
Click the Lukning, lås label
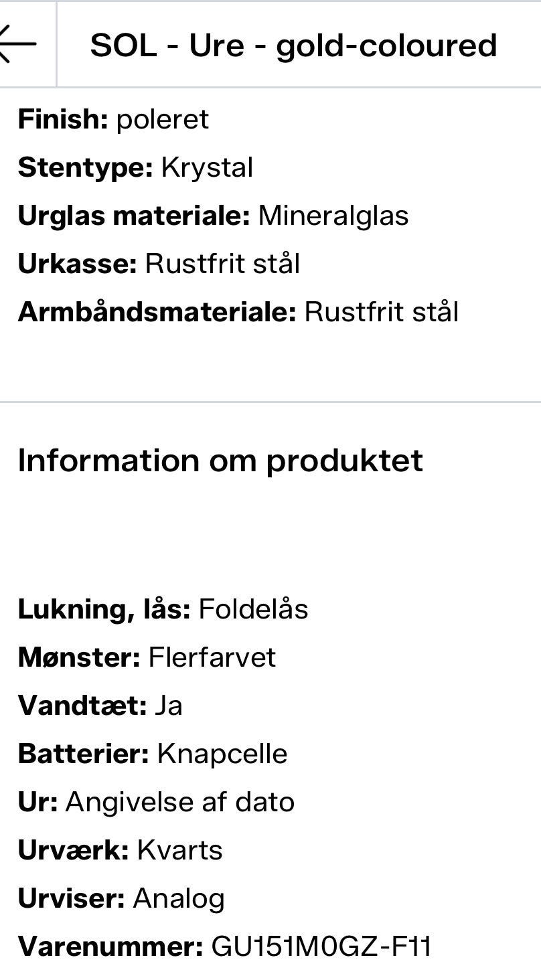tap(104, 610)
